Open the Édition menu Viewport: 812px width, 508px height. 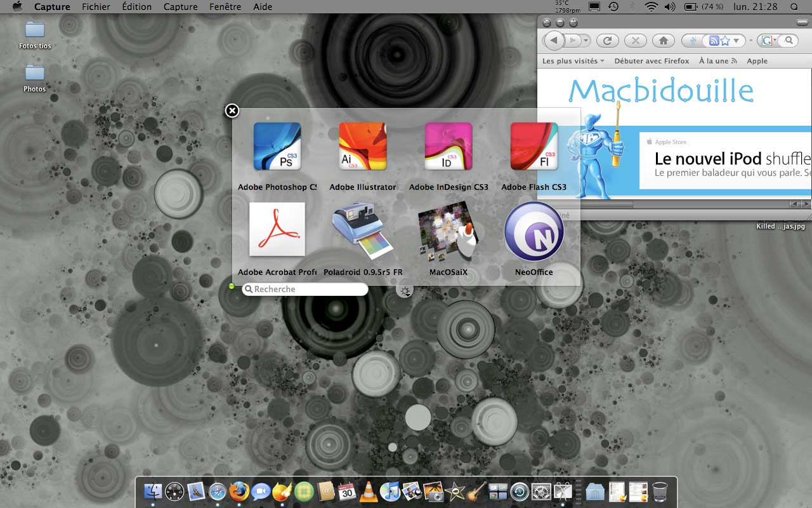[x=136, y=7]
